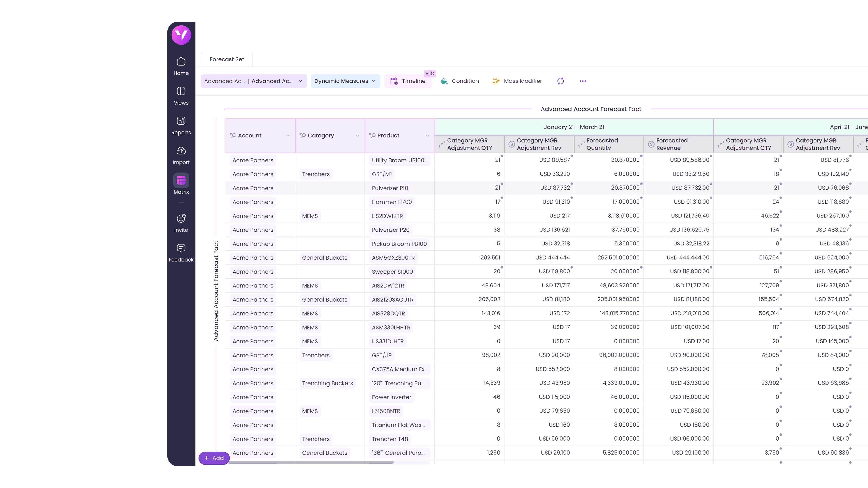The image size is (868, 488).
Task: Open the Views section
Action: point(181,96)
